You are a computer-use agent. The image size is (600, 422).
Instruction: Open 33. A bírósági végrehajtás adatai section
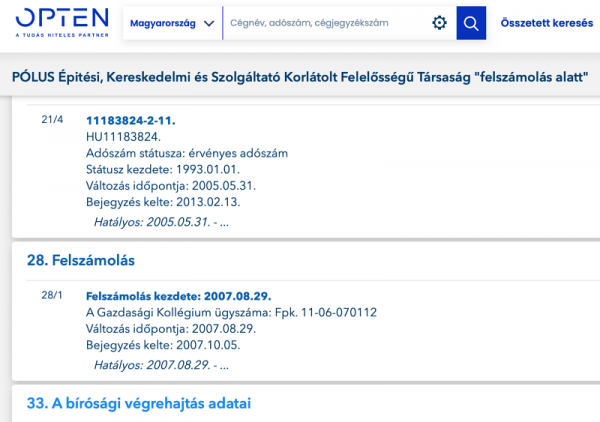click(139, 403)
